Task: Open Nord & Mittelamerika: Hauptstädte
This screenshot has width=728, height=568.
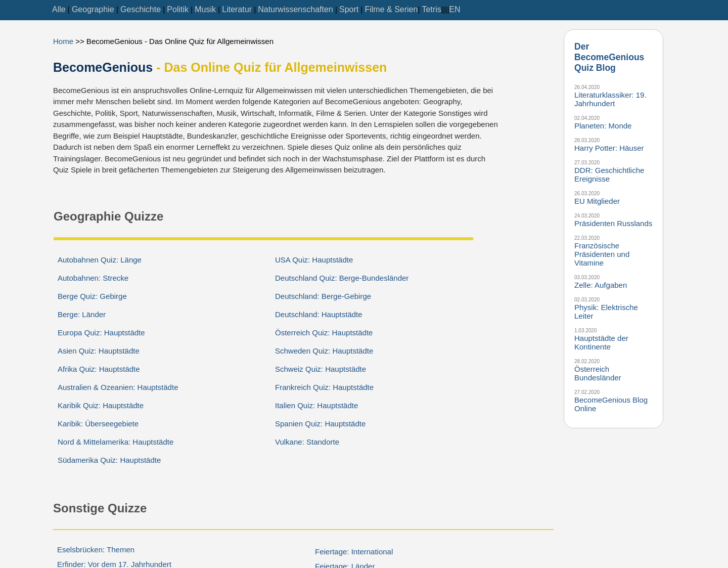Action: click(115, 442)
